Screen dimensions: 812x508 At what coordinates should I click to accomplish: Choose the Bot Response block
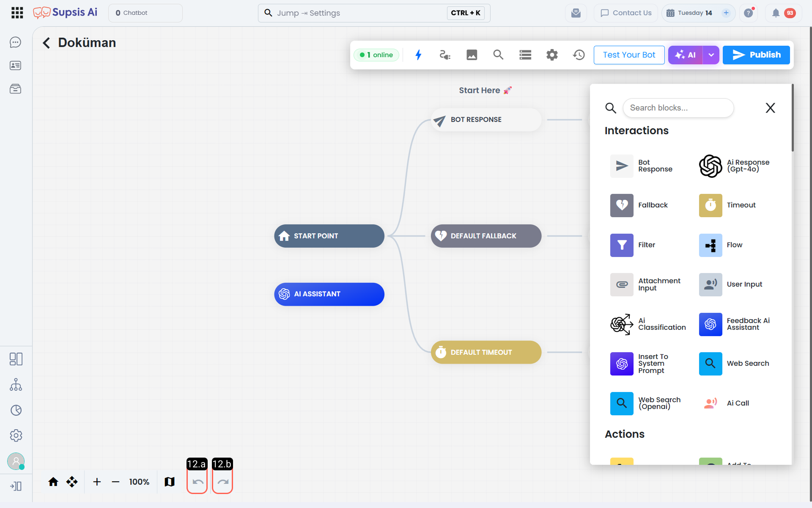[x=642, y=166]
